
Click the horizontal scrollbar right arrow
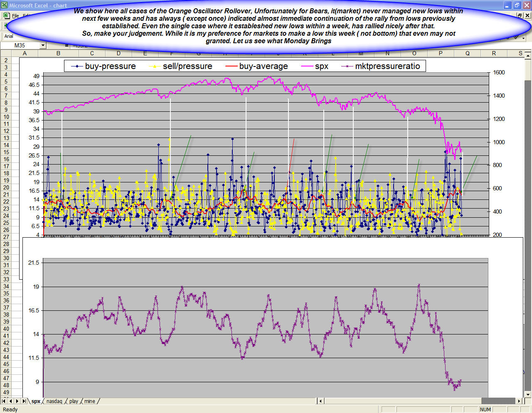pos(520,401)
